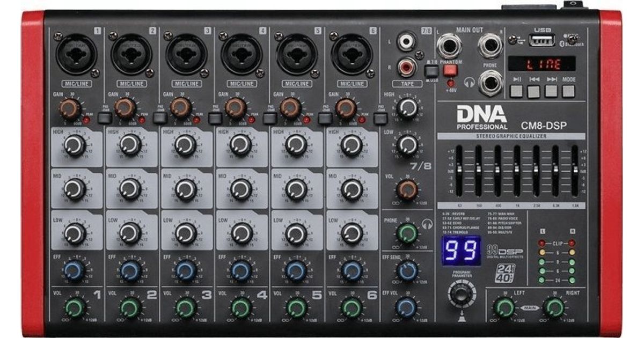
Task: Click the EFF SEND knob
Action: point(407,271)
